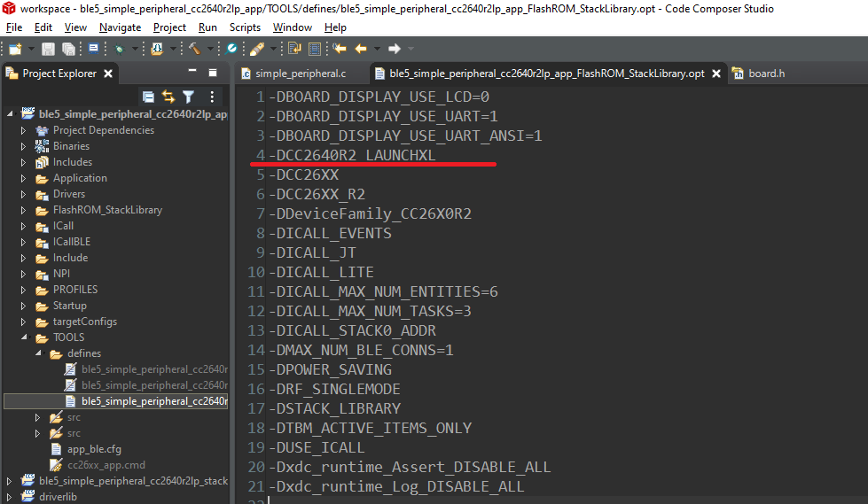Open the Flash icon dropdown arrow

tap(173, 50)
